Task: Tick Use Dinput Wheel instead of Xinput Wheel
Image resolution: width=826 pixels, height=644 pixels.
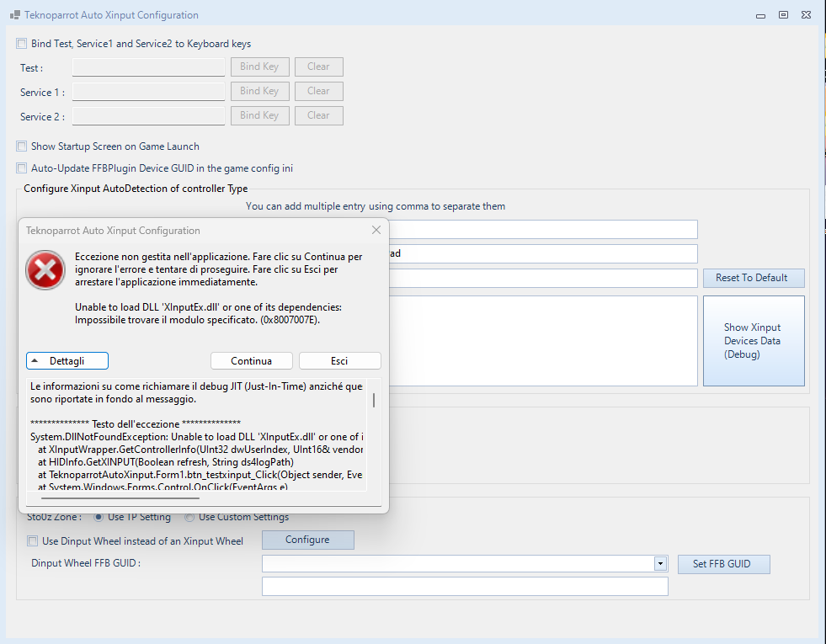Action: click(x=33, y=540)
